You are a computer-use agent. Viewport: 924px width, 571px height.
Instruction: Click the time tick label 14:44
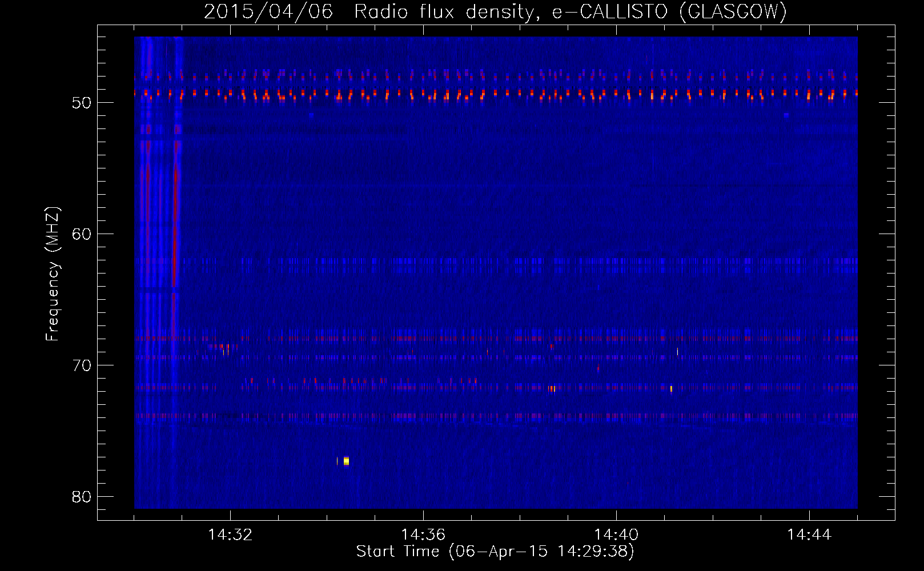[809, 534]
